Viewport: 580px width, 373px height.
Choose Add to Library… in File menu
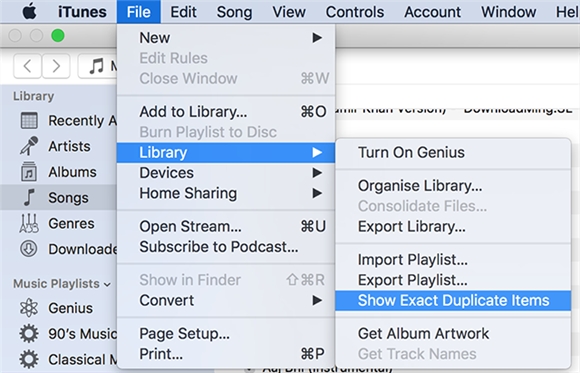coord(226,112)
